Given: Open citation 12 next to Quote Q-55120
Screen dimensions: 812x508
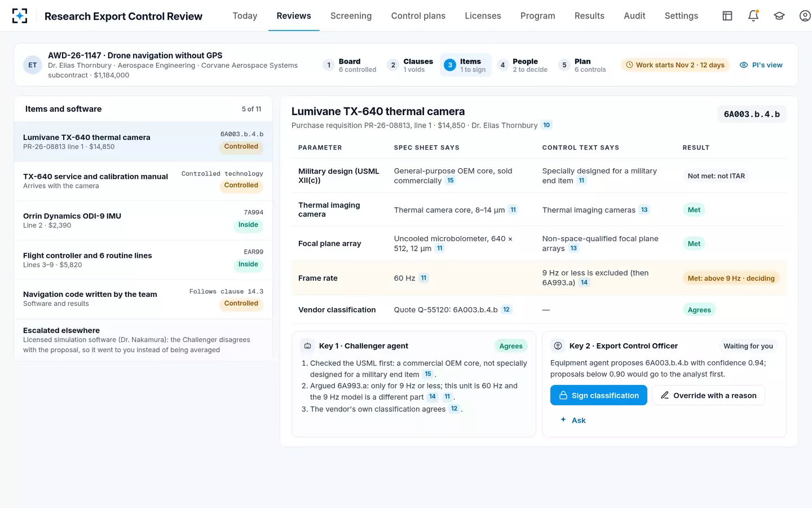Looking at the screenshot, I should 506,309.
